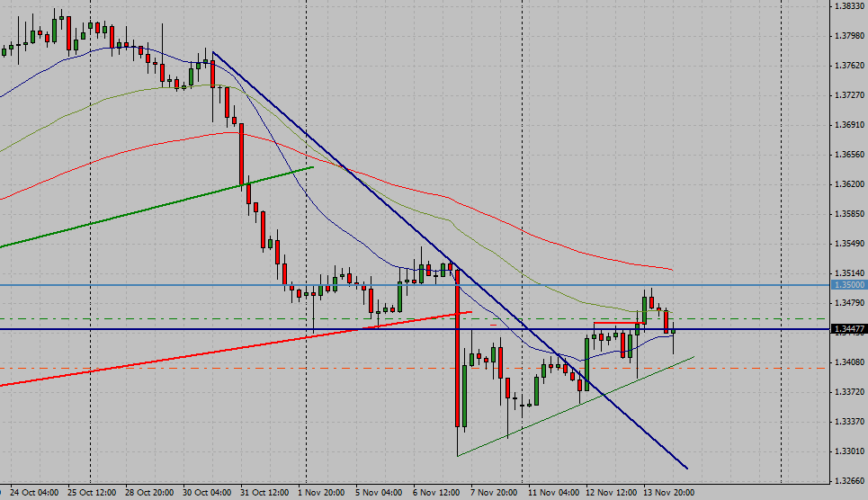This screenshot has width=868, height=500.
Task: Click the 1.34790 price axis value
Action: click(x=849, y=303)
